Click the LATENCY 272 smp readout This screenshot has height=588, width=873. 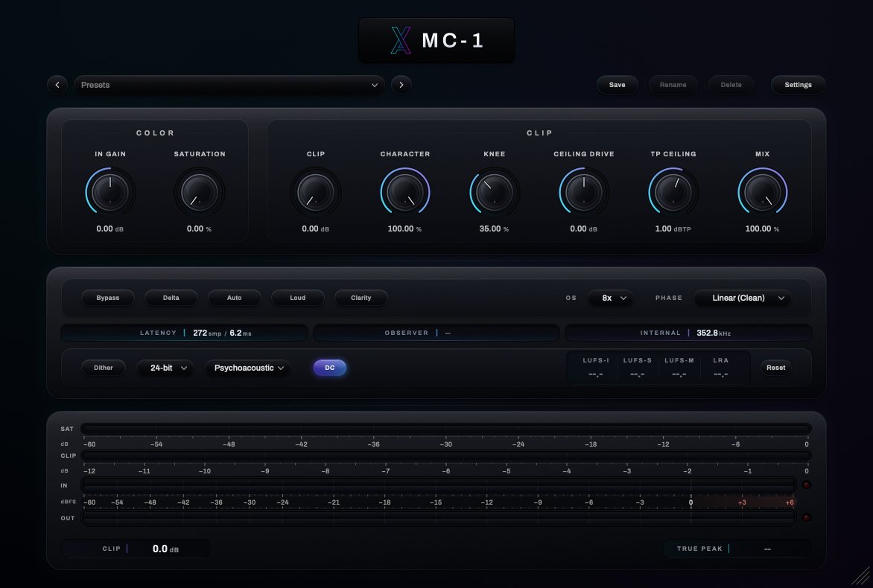pos(184,333)
